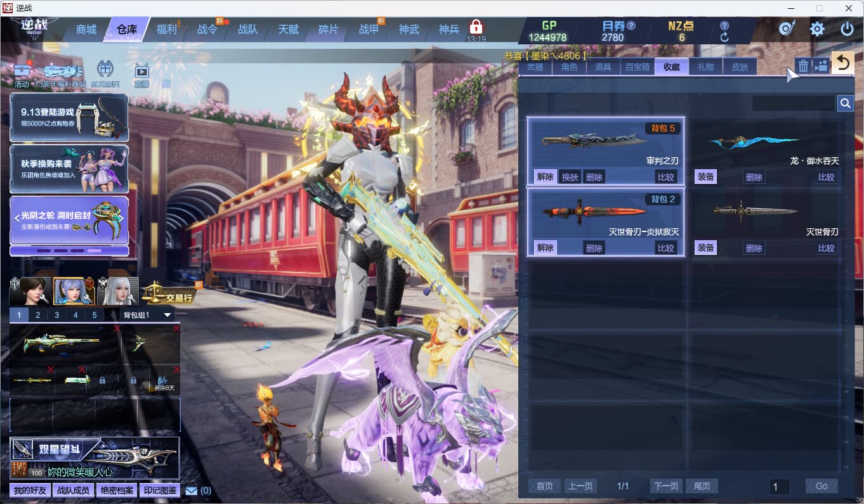This screenshot has height=504, width=864.
Task: Show next banner with right arrow
Action: (121, 219)
